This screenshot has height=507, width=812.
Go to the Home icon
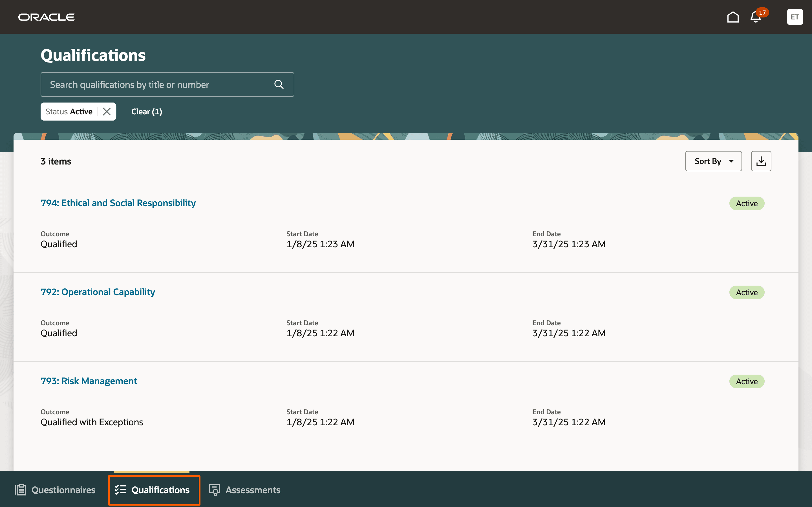point(733,17)
